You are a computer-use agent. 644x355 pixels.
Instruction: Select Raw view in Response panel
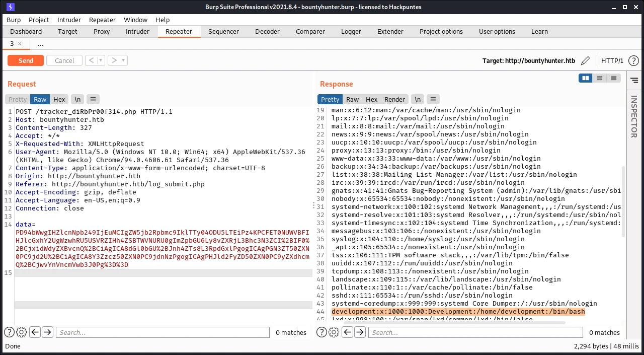click(x=353, y=99)
